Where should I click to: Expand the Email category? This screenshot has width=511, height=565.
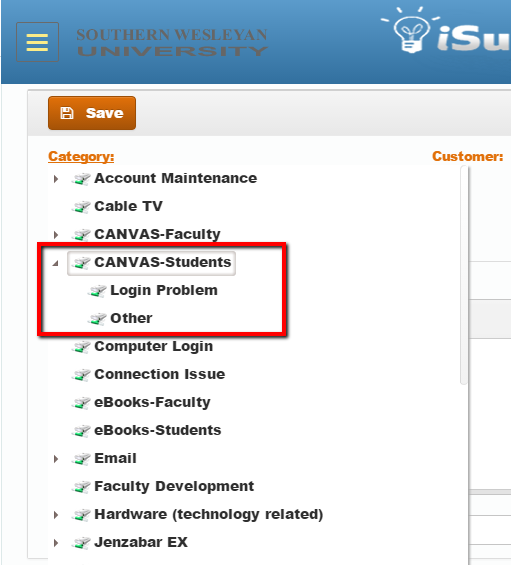click(56, 459)
